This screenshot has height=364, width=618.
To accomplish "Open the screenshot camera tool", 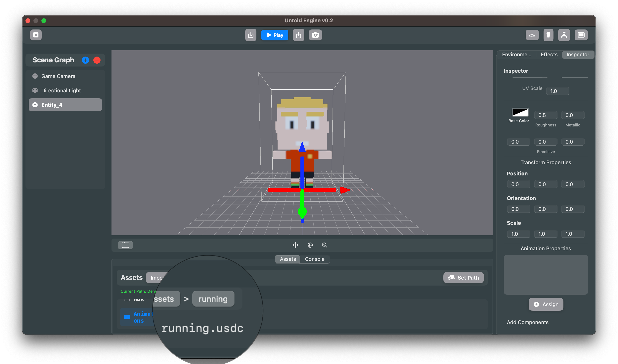I will pos(315,35).
